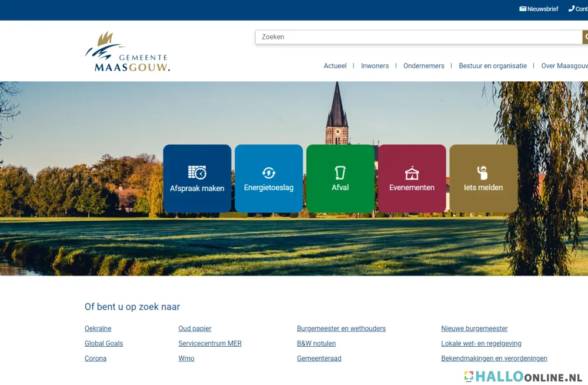Open the Gemeenteraad link
Viewport: 588px width, 385px height.
319,358
